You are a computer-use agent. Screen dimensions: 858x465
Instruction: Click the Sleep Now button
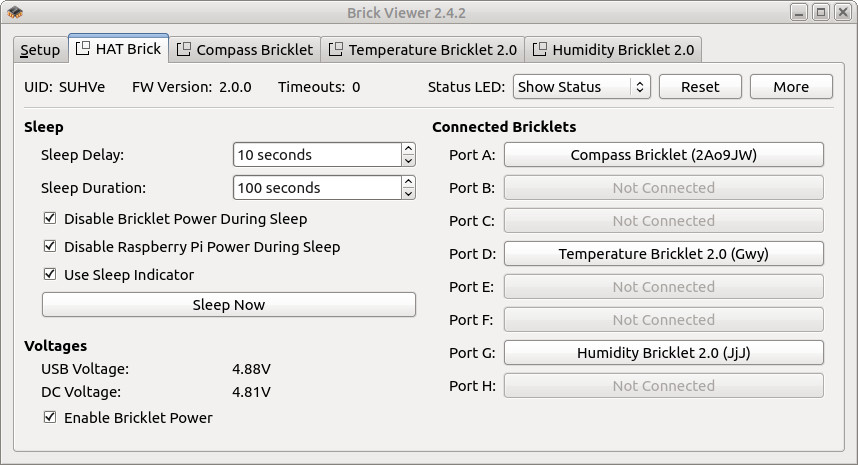tap(229, 305)
